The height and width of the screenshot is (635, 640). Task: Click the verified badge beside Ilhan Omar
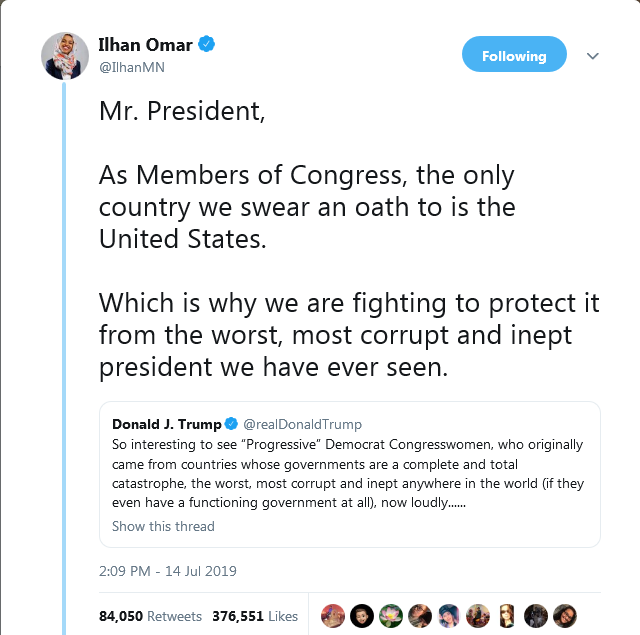tap(207, 44)
